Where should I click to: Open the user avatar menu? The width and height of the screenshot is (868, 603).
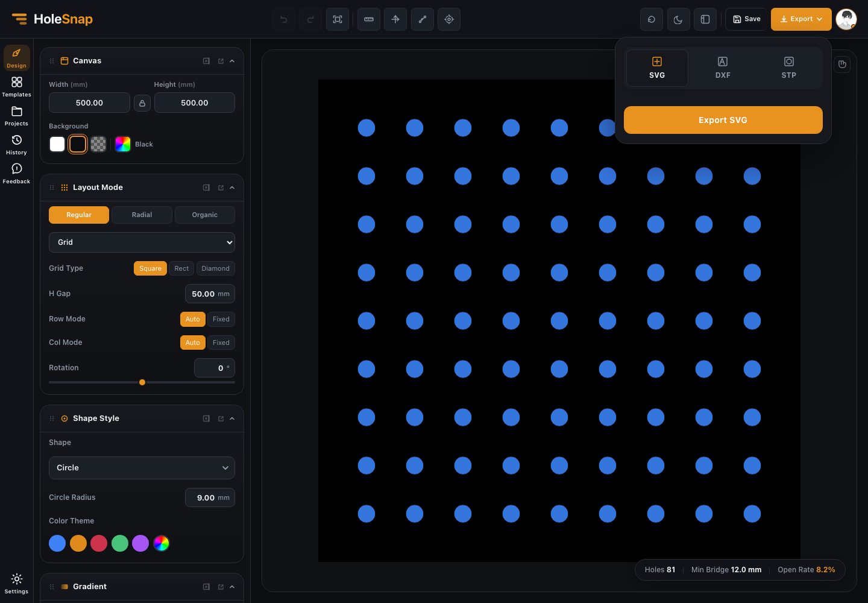[846, 19]
